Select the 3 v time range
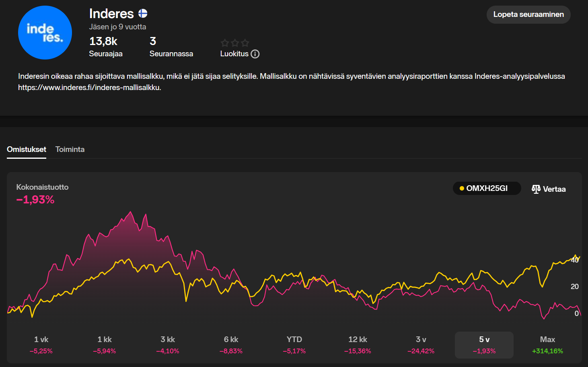The image size is (588, 367). pos(421,344)
